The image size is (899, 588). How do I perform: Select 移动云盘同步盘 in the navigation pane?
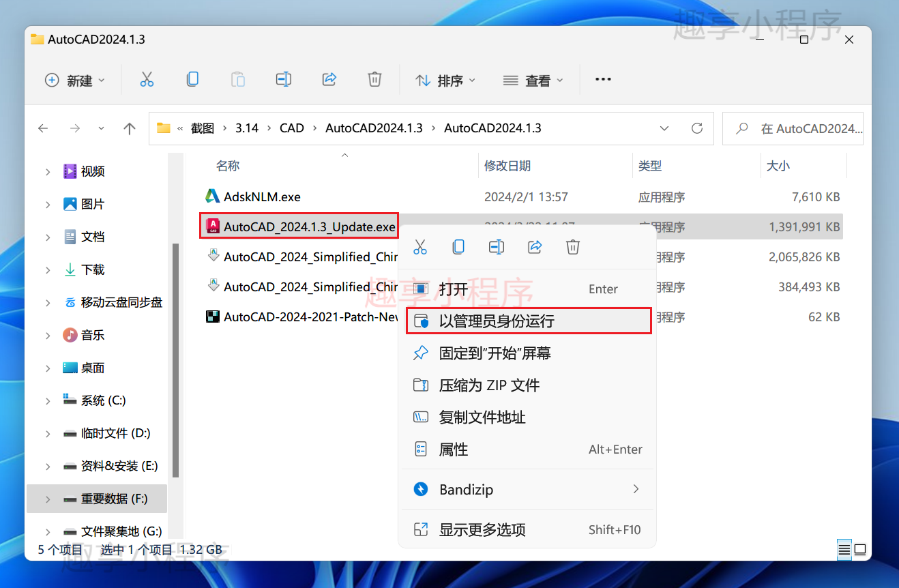[x=121, y=302]
